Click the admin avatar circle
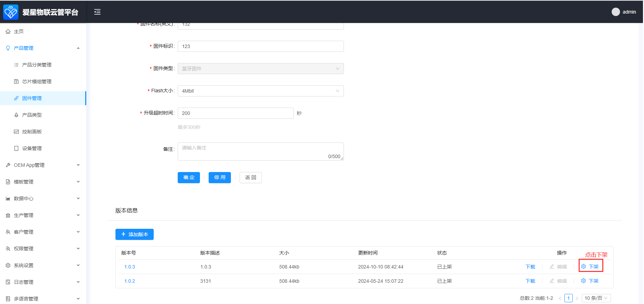 615,12
